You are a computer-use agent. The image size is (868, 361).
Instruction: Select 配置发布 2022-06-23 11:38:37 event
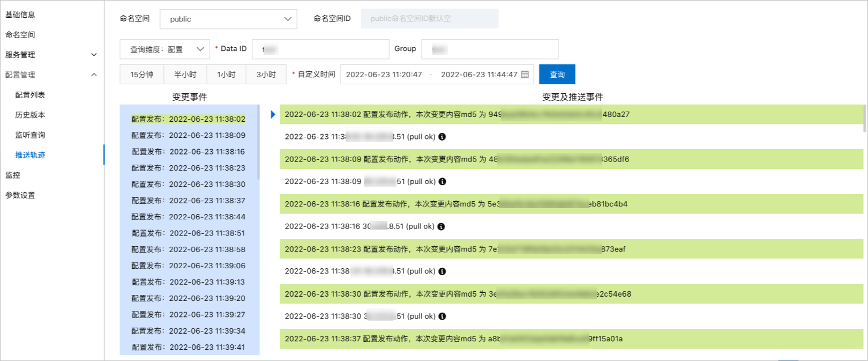click(x=189, y=201)
